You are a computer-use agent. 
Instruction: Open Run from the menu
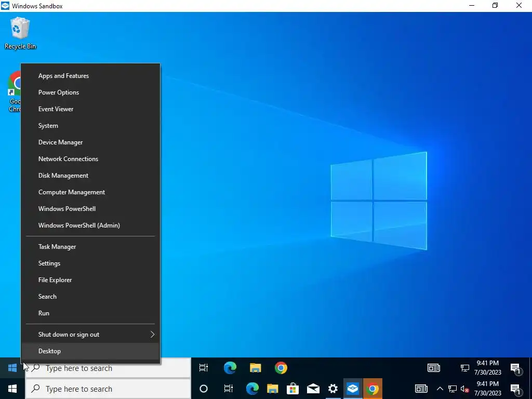tap(90, 313)
